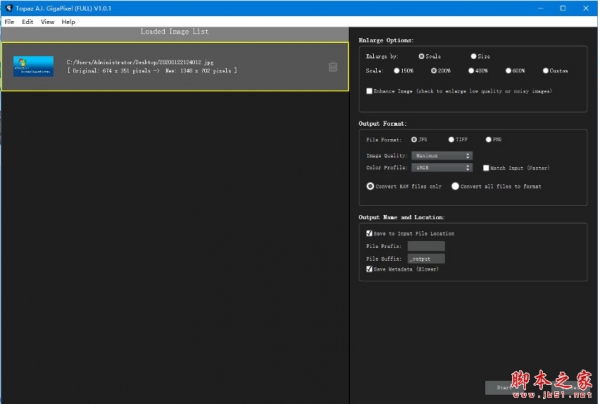The image size is (600, 404).
Task: Toggle Match Input (Faster) checkbox
Action: [486, 167]
